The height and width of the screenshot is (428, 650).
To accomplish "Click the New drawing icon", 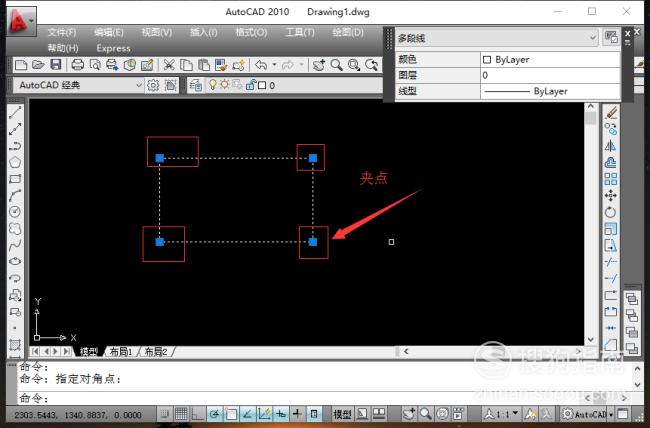I will coord(21,65).
